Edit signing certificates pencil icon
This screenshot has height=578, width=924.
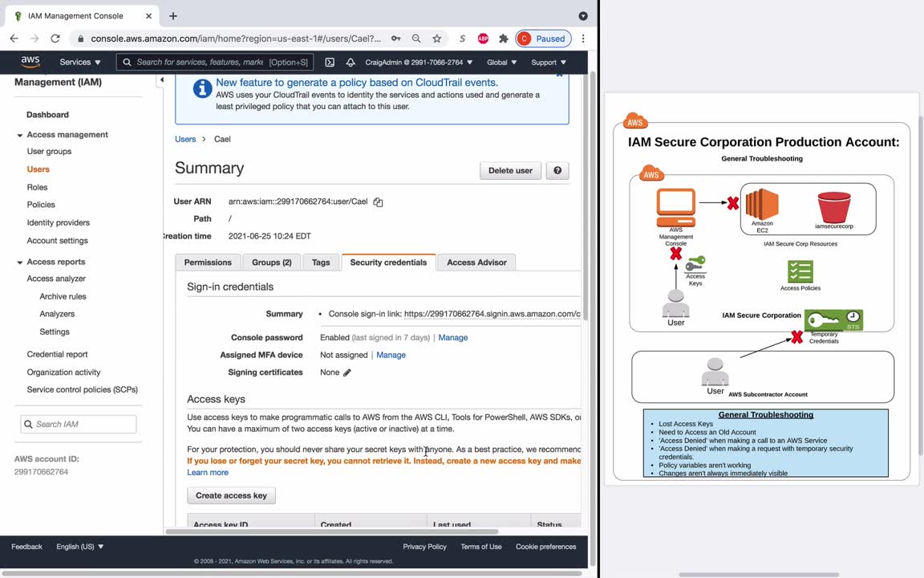pyautogui.click(x=347, y=372)
